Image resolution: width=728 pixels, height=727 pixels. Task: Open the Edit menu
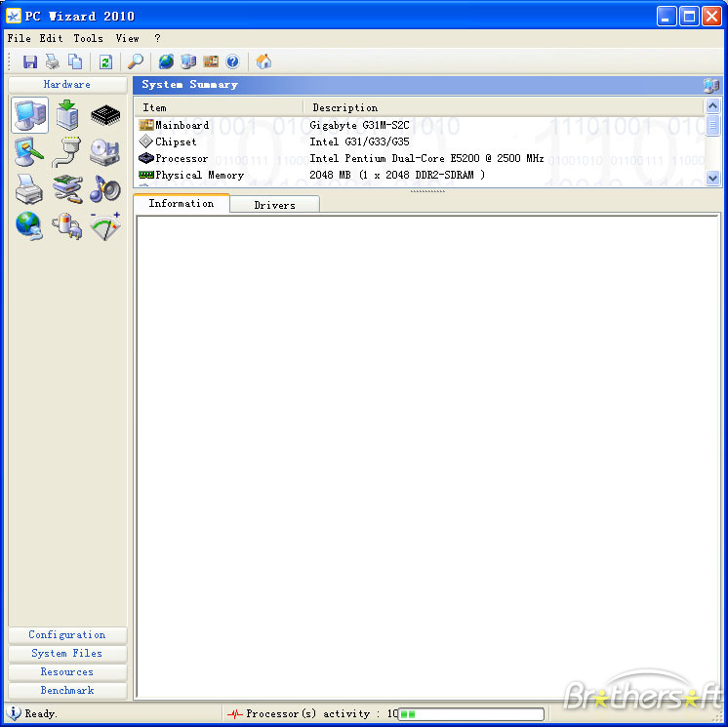pos(51,38)
